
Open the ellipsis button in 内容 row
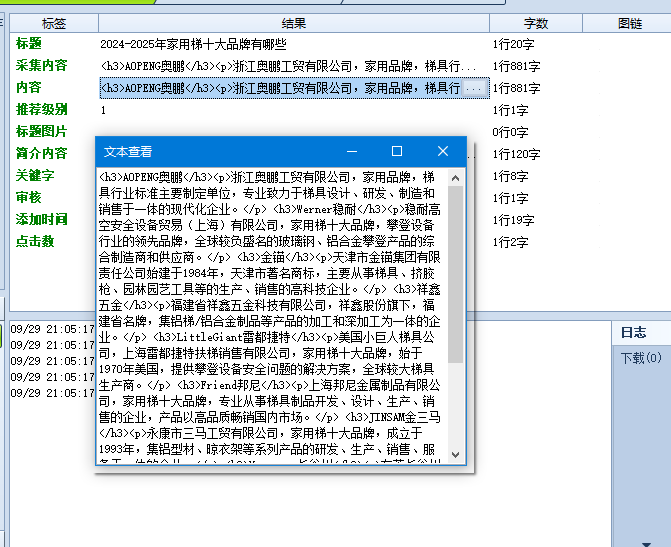474,89
